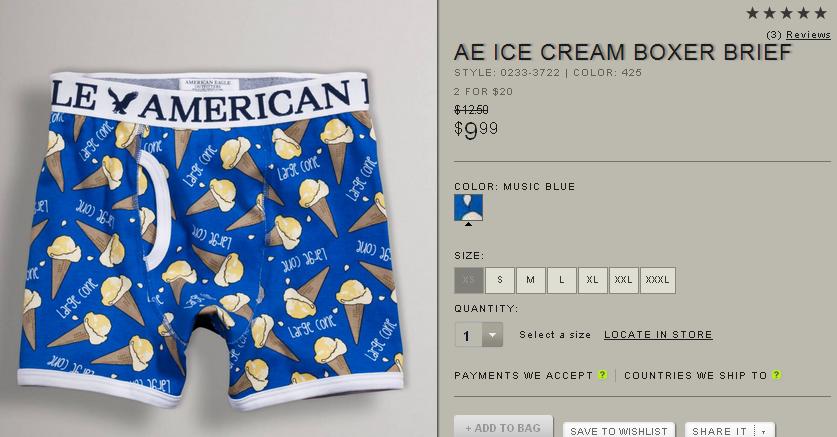Open Countries We Ship To info

pos(696,375)
